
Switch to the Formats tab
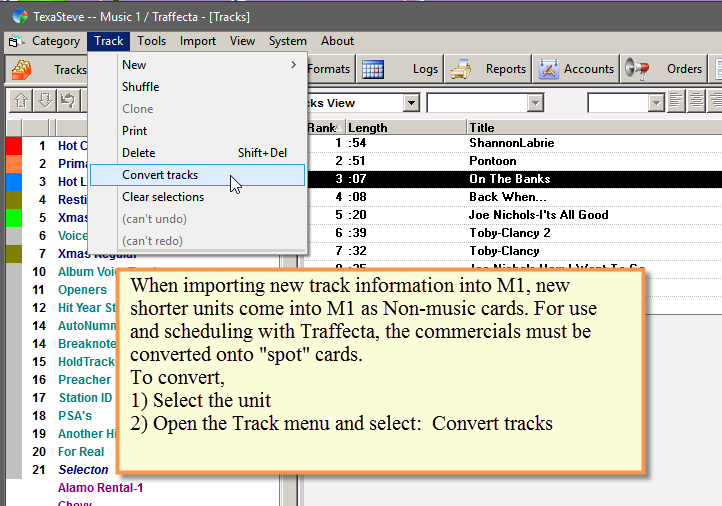tap(329, 69)
